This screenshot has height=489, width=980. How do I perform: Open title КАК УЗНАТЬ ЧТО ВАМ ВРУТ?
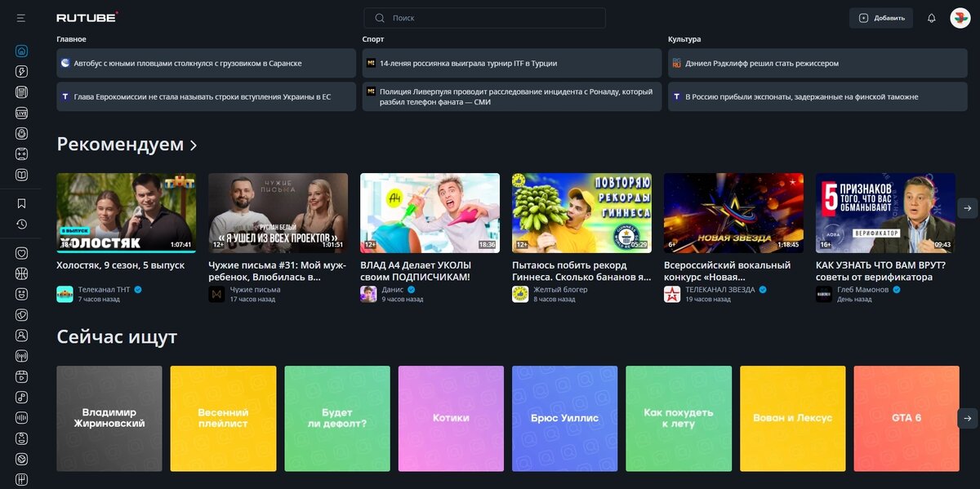[x=880, y=271]
